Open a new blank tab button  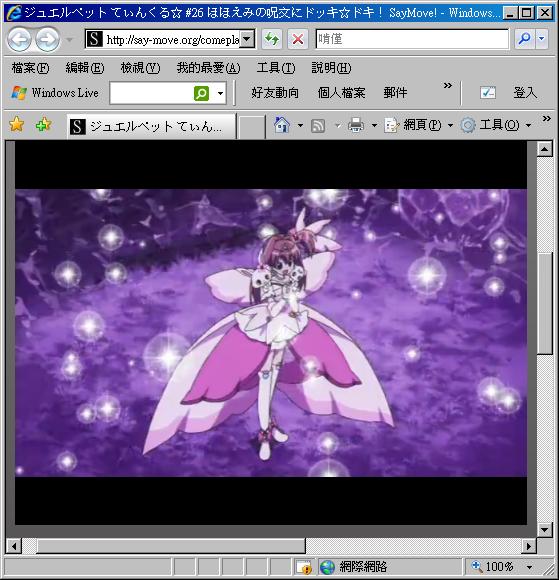tap(252, 127)
